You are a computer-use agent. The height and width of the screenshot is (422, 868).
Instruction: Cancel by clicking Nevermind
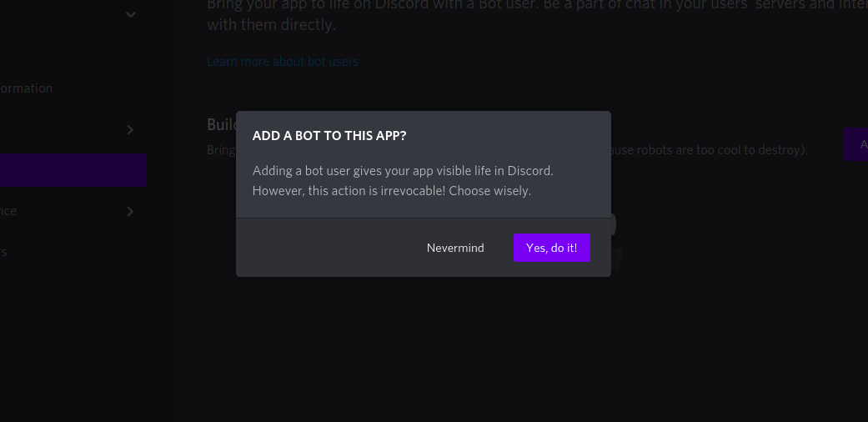(x=455, y=248)
